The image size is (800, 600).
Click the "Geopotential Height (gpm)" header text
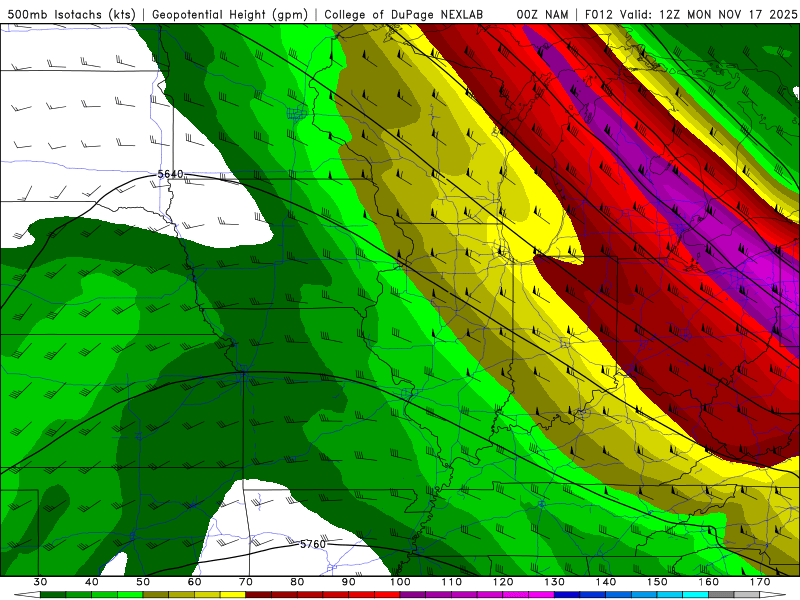(230, 15)
